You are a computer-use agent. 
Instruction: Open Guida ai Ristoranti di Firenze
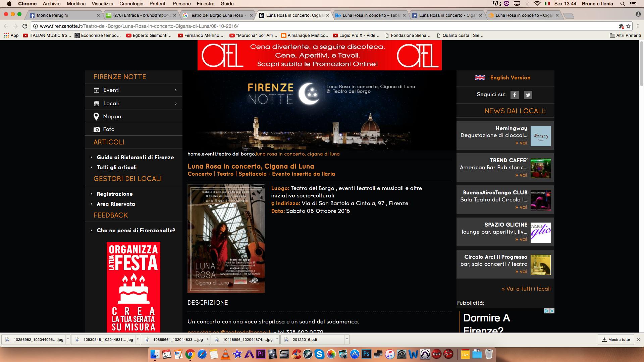[135, 157]
